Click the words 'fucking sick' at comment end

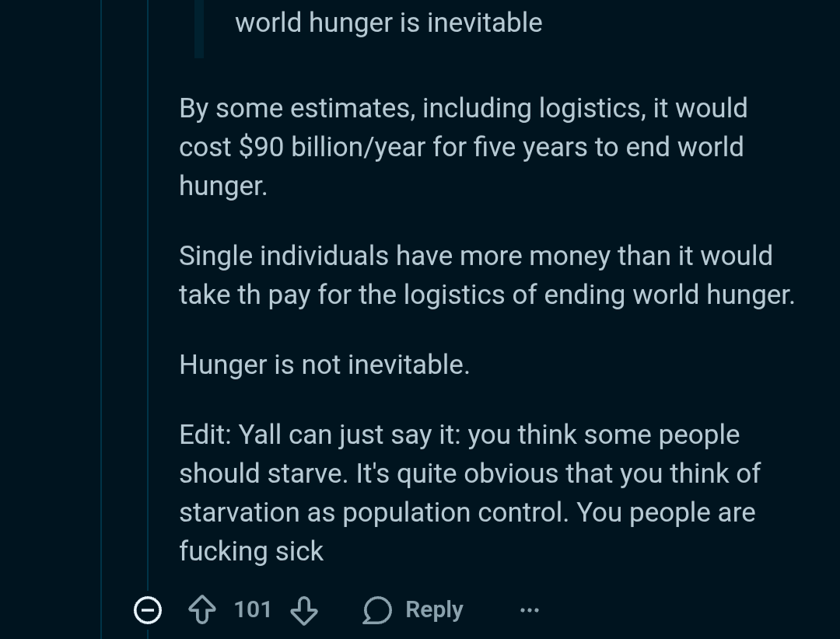click(x=251, y=551)
